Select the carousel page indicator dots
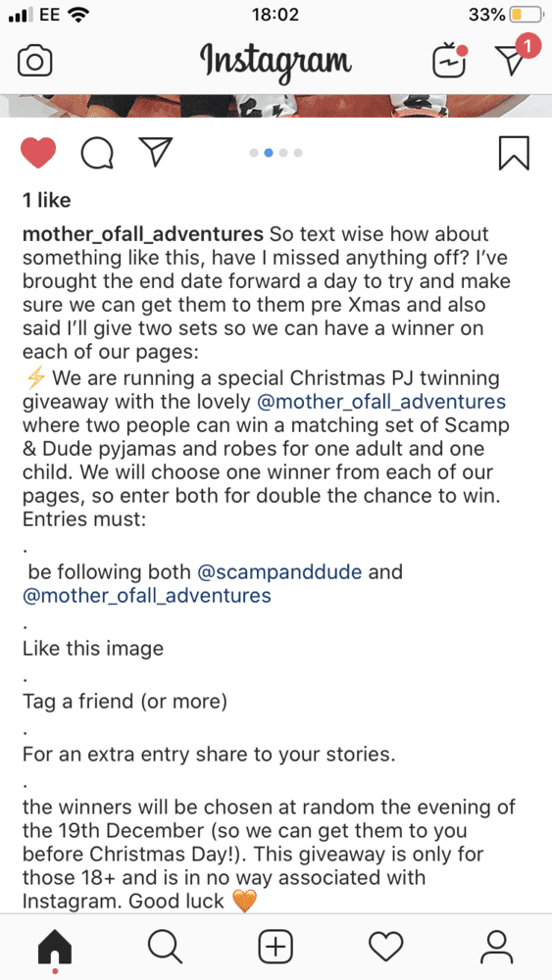Image resolution: width=552 pixels, height=980 pixels. (276, 153)
